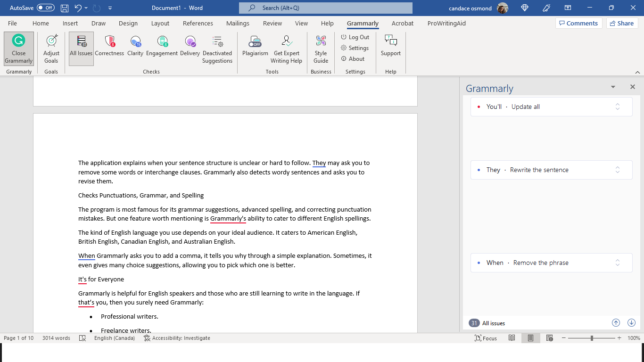Image resolution: width=644 pixels, height=362 pixels.
Task: Open the Clarity check icon
Action: [135, 42]
